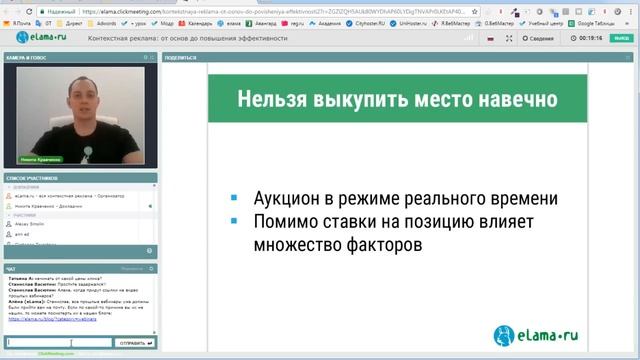Open the UniHoster.ru bookmark
Viewport: 640px width, 360px height.
(409, 24)
